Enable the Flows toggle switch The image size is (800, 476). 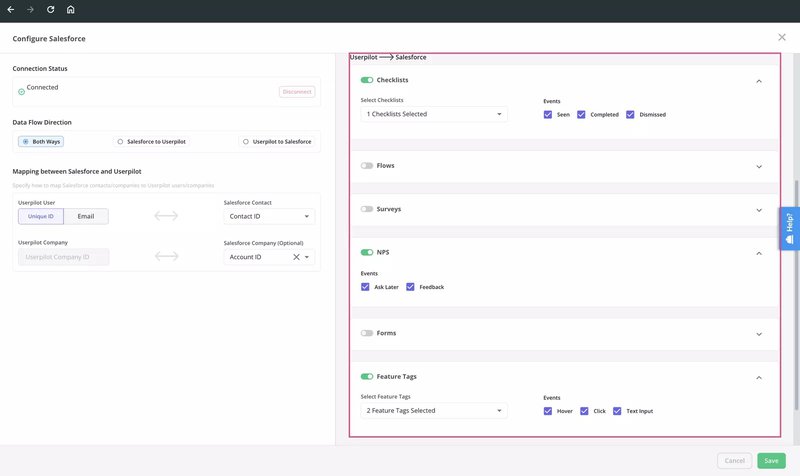(x=367, y=165)
